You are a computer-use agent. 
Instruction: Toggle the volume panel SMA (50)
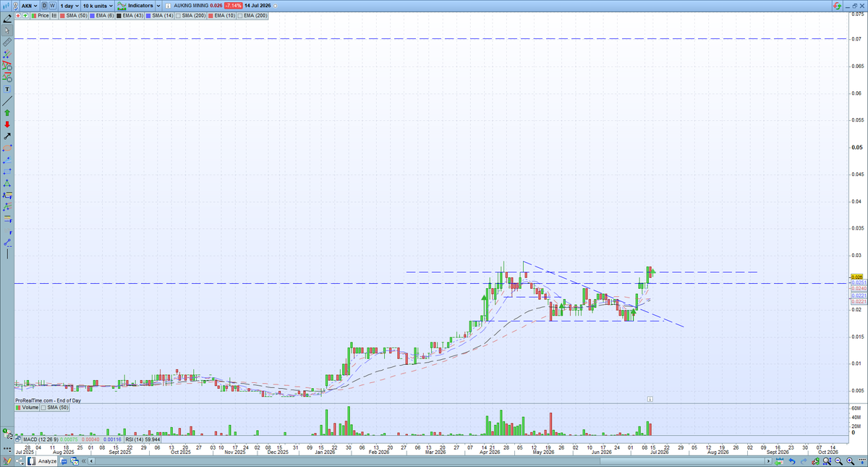pos(54,408)
